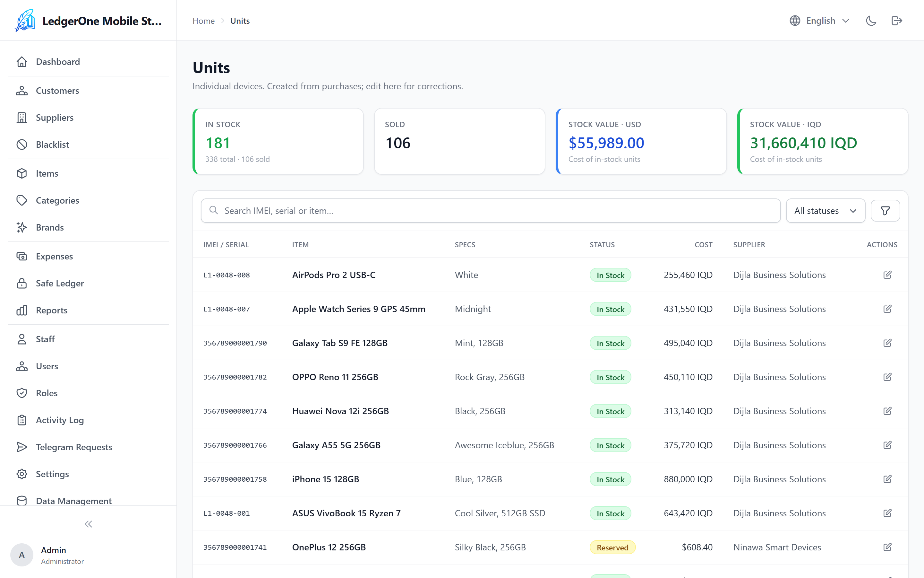Open Brands section
This screenshot has width=924, height=578.
click(x=88, y=227)
